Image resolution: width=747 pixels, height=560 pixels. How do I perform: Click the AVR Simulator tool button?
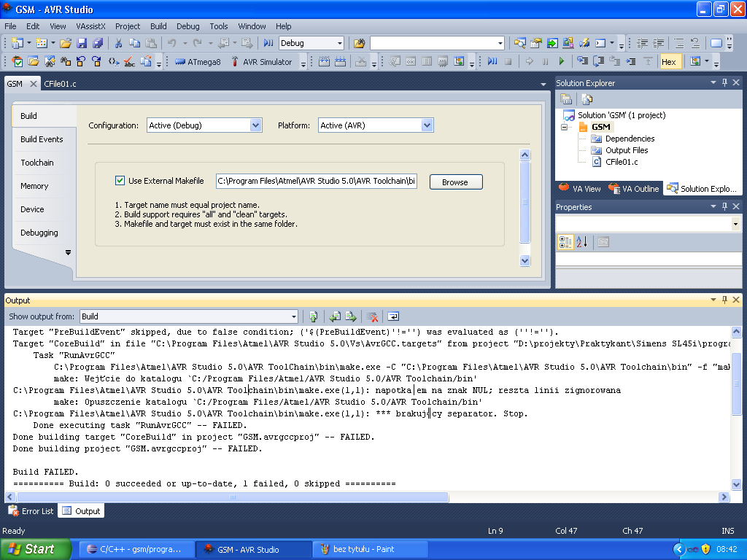pos(261,62)
